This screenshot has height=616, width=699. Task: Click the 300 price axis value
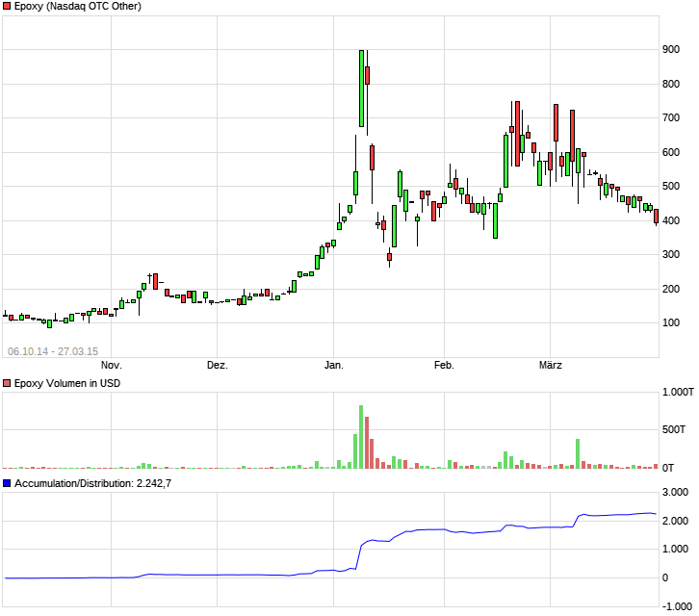point(671,254)
